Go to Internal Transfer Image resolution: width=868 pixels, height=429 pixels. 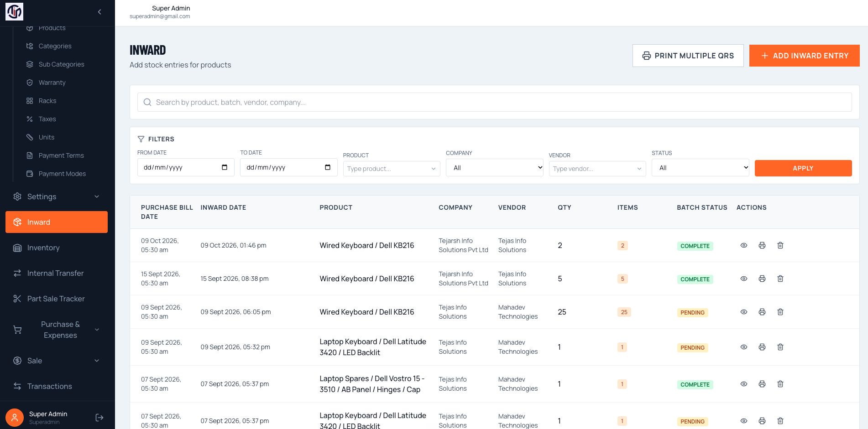[x=57, y=273]
